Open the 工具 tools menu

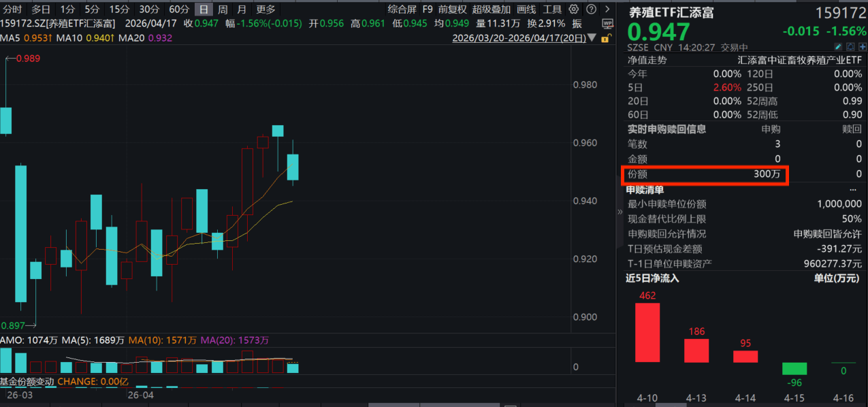[x=552, y=10]
